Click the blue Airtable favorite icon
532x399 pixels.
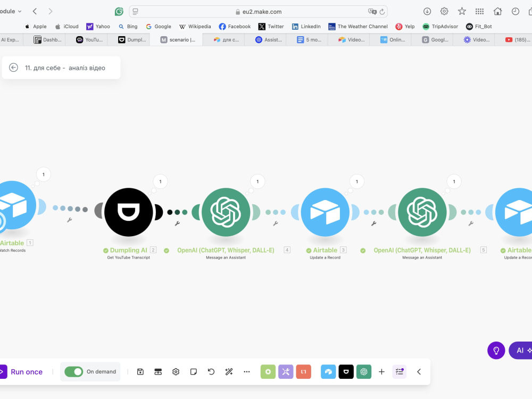(x=328, y=372)
